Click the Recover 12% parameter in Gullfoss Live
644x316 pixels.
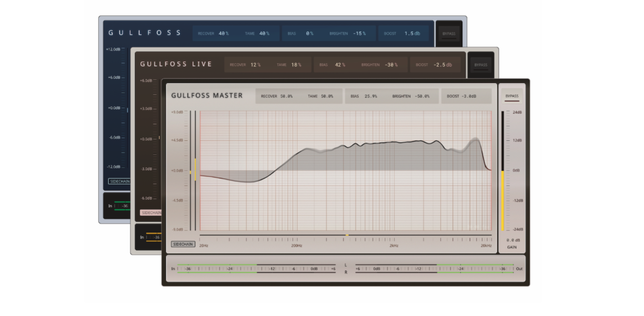tap(255, 65)
